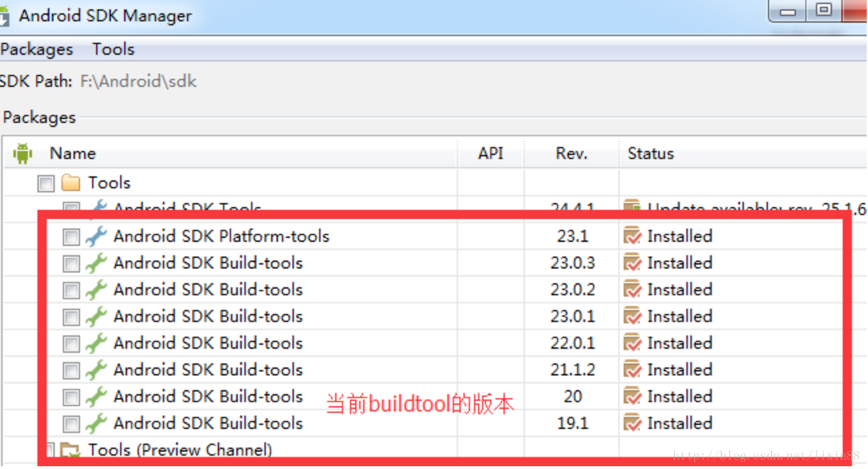Open the Tools menu

coord(112,48)
